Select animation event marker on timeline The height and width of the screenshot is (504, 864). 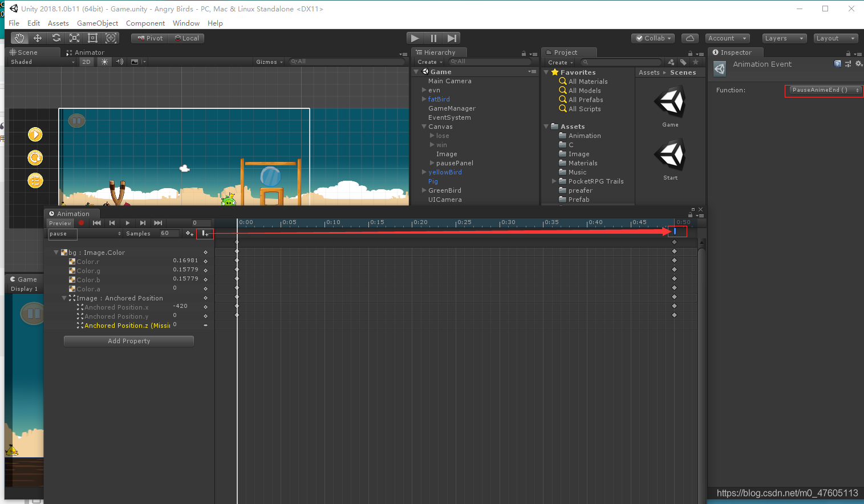coord(675,231)
